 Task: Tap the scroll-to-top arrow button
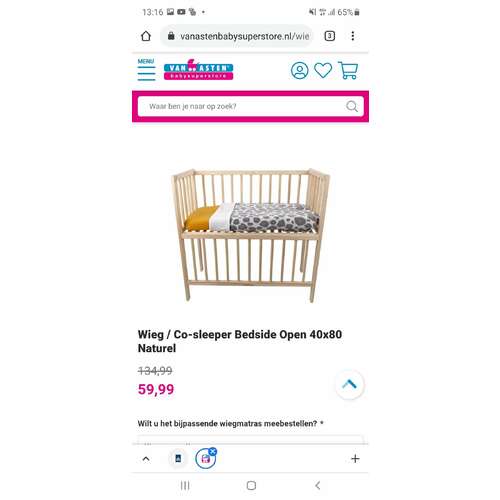tap(349, 384)
